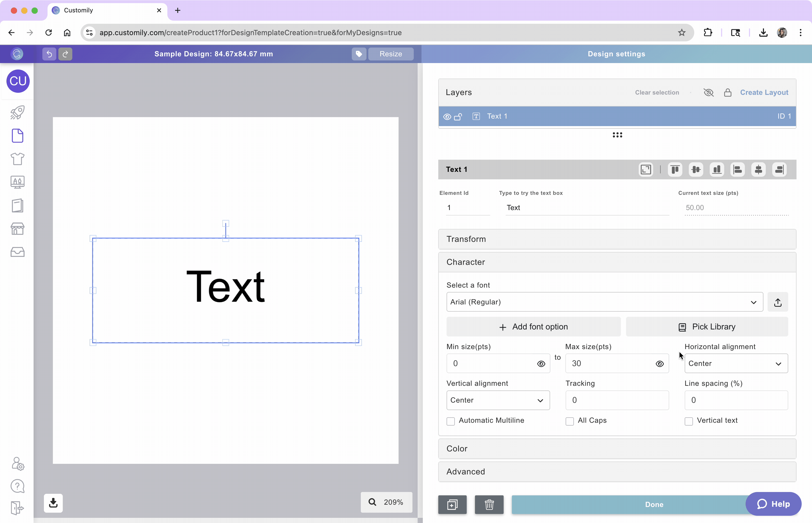Open the Select a font dropdown
The width and height of the screenshot is (812, 523).
point(604,302)
